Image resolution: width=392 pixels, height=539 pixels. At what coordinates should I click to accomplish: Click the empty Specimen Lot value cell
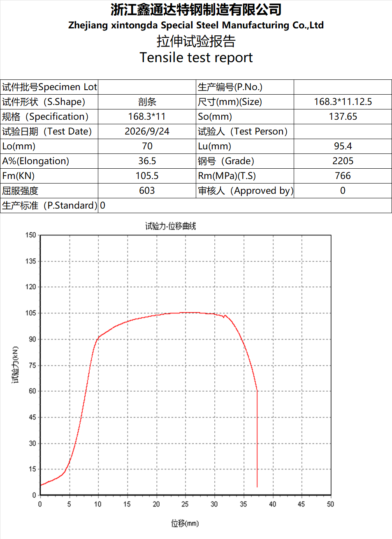coord(147,87)
